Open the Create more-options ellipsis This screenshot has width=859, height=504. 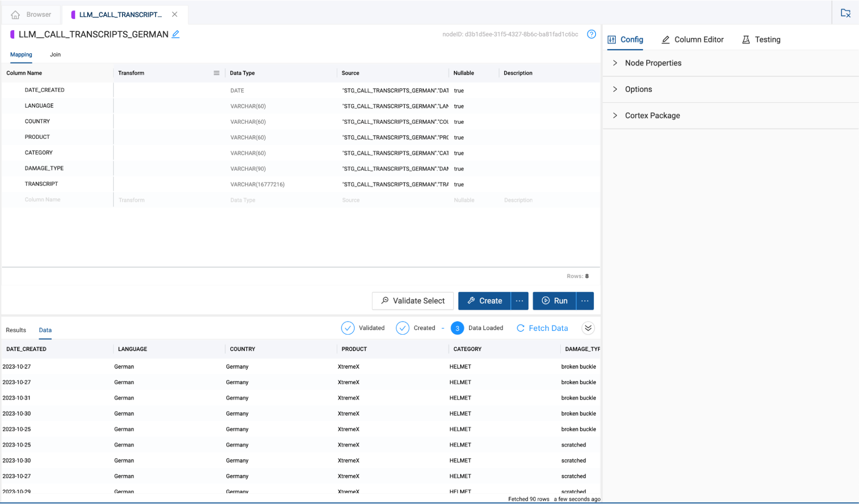520,301
